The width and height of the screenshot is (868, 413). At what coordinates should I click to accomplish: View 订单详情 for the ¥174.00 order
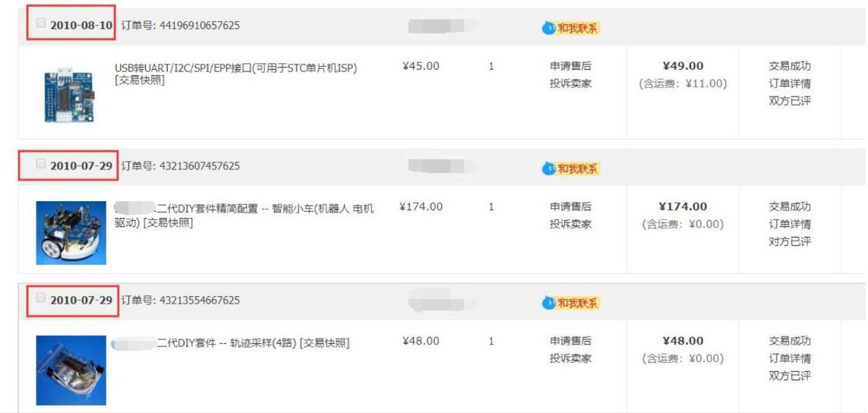pos(790,224)
